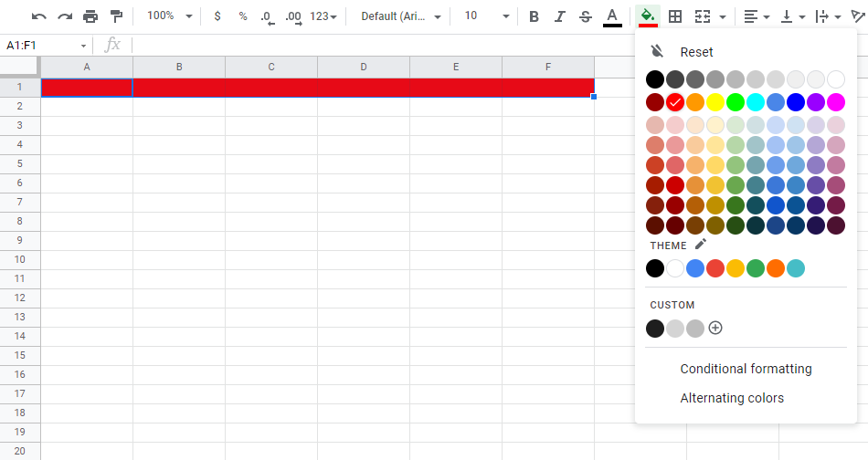Screen dimensions: 868x460
Task: Edit theme colors with pencil icon
Action: tap(701, 245)
